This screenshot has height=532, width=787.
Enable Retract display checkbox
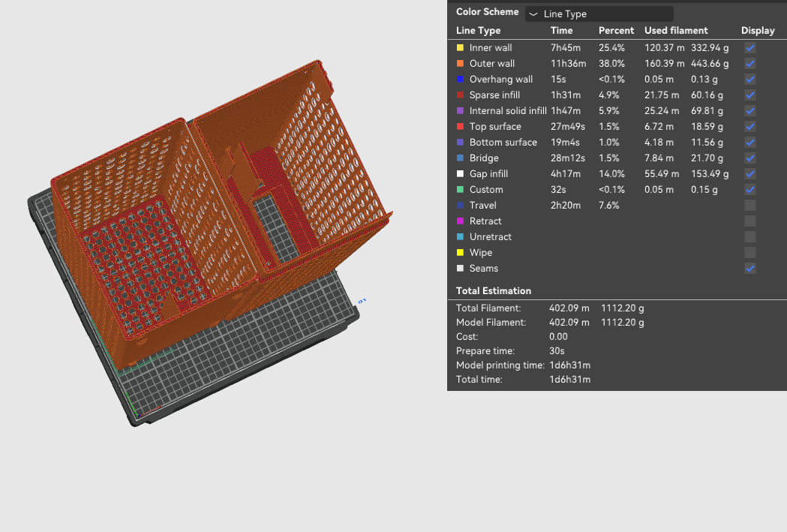[749, 221]
